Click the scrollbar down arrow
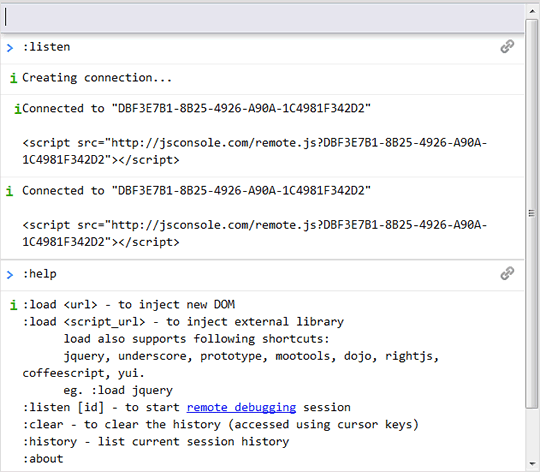 (x=532, y=463)
